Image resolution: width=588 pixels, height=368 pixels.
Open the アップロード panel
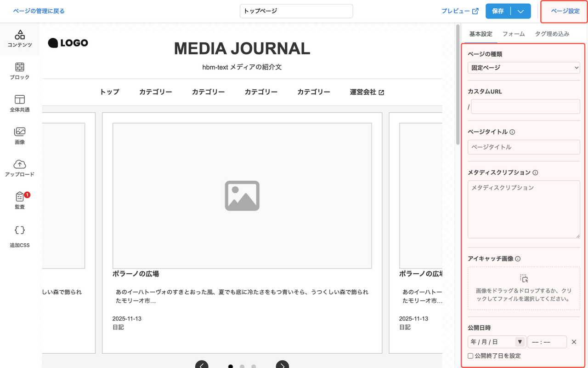[20, 168]
